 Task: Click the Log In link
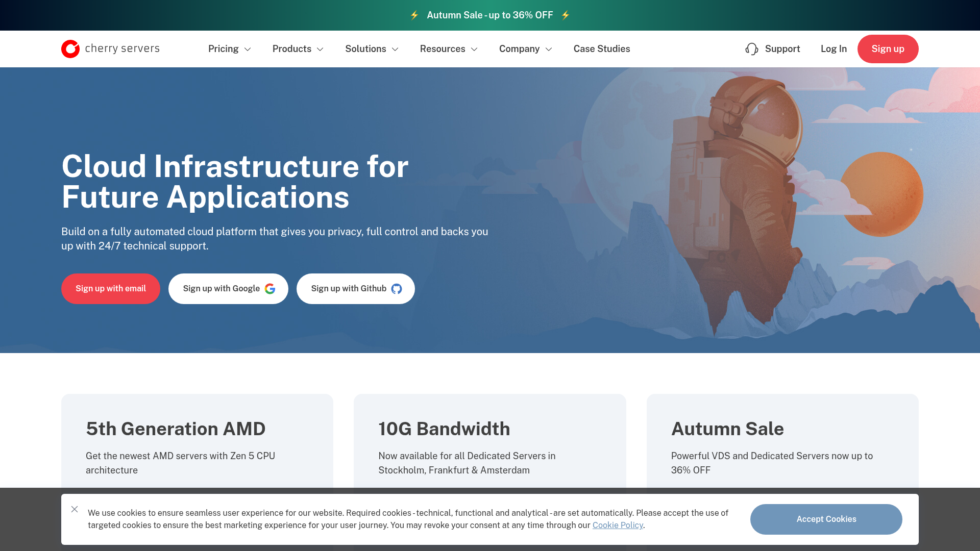point(834,49)
